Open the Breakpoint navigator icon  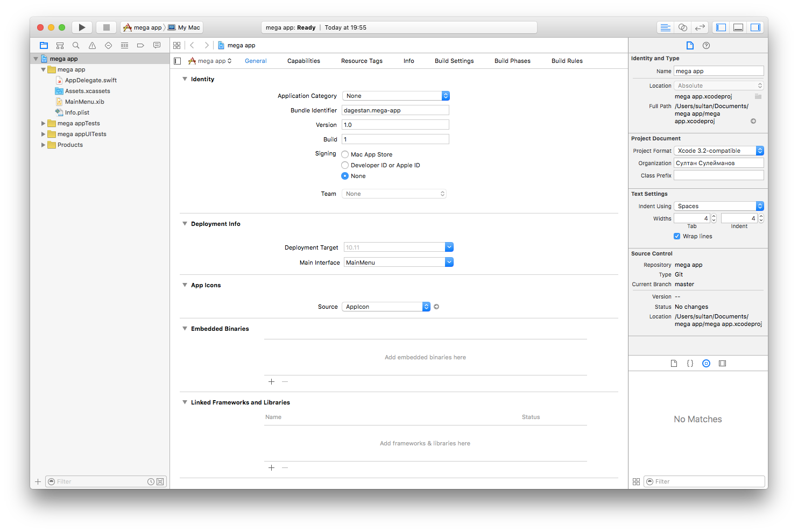click(x=140, y=46)
